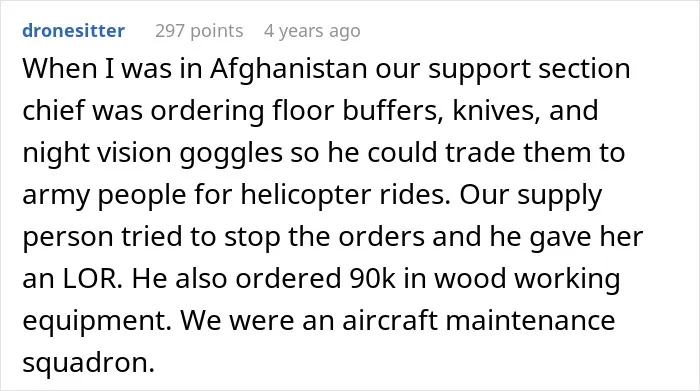Click the word 'person' starting the fifth line
The width and height of the screenshot is (700, 391).
(x=68, y=237)
